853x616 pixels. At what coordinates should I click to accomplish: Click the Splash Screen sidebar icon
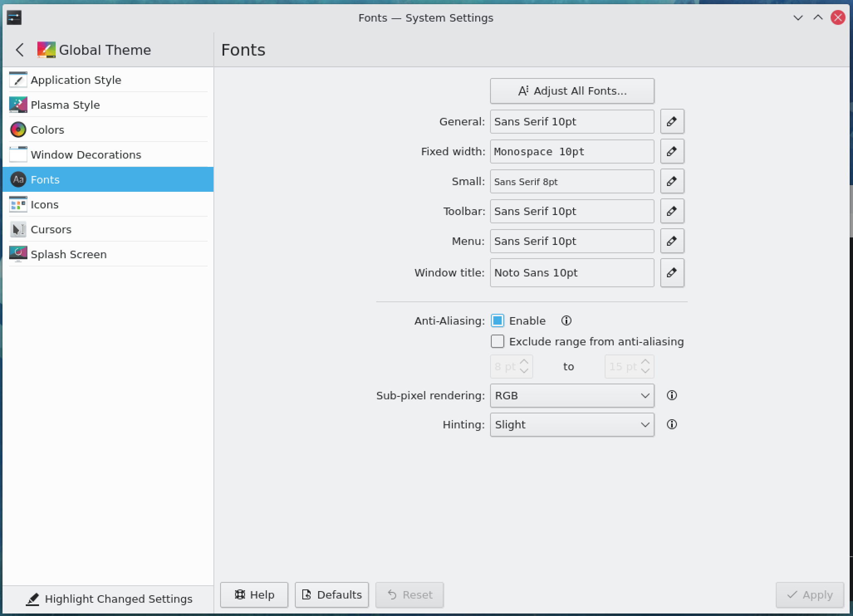18,254
